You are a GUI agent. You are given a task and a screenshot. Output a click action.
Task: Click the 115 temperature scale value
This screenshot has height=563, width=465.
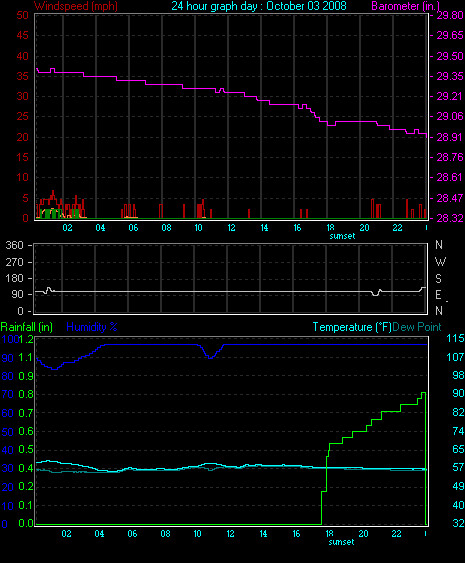[455, 338]
